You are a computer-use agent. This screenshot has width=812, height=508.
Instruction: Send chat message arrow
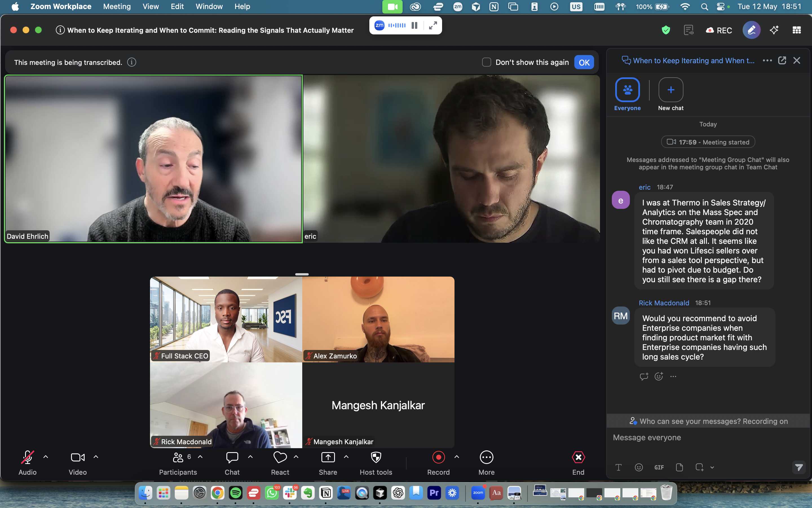799,467
